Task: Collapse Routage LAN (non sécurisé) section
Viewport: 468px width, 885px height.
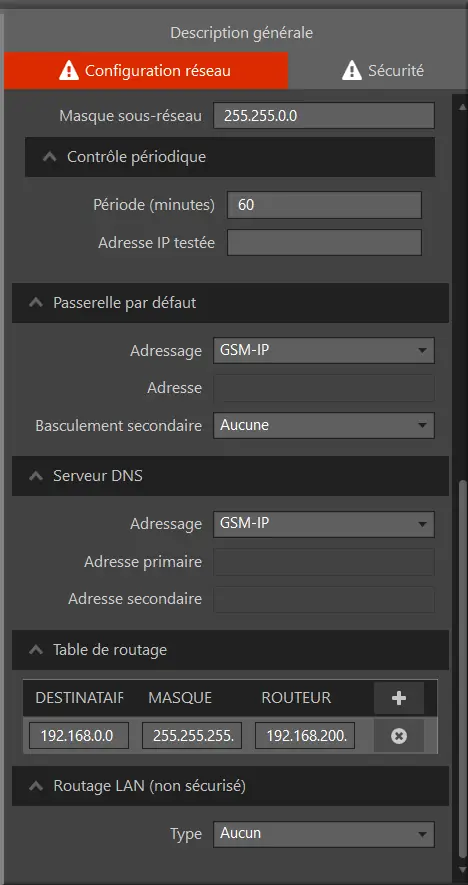Action: [x=36, y=785]
